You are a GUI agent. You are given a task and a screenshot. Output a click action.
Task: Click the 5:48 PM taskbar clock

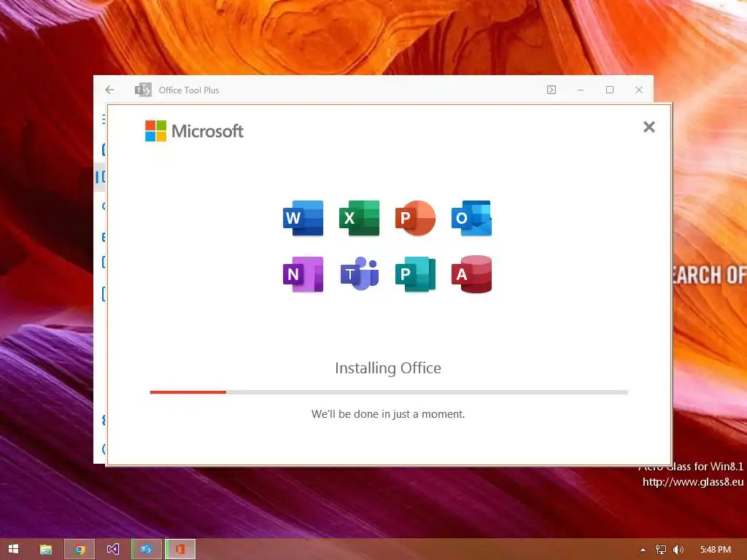coord(716,550)
